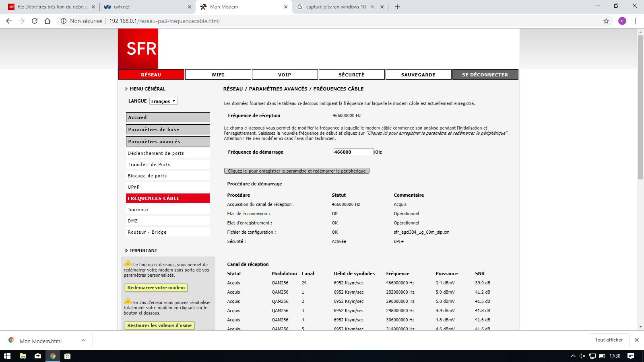Switch to the WIFI tab
Image resolution: width=644 pixels, height=362 pixels.
tap(218, 75)
